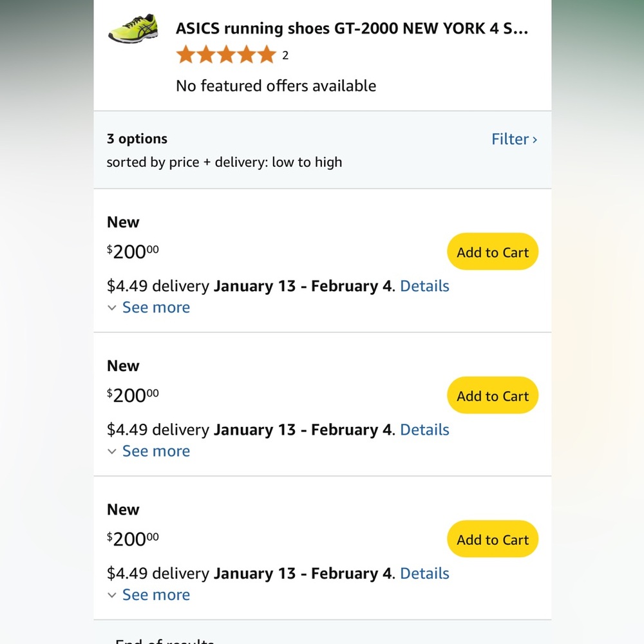Click the chevron beside third See more
The image size is (644, 644).
coord(112,595)
